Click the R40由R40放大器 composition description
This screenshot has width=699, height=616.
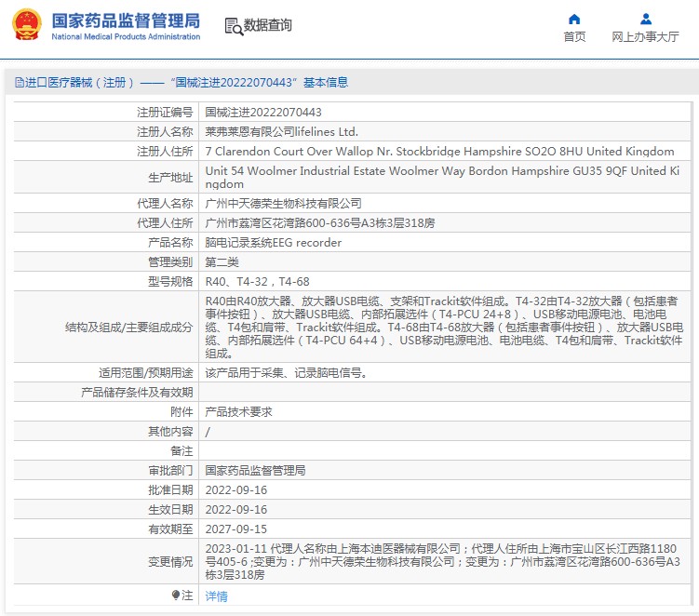pos(444,328)
